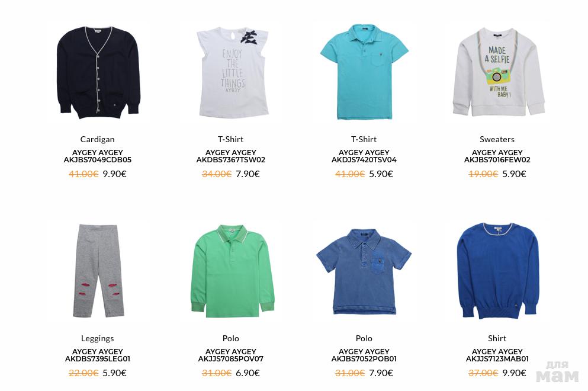Open the blue knit Shirt image
The image size is (588, 391).
point(497,271)
